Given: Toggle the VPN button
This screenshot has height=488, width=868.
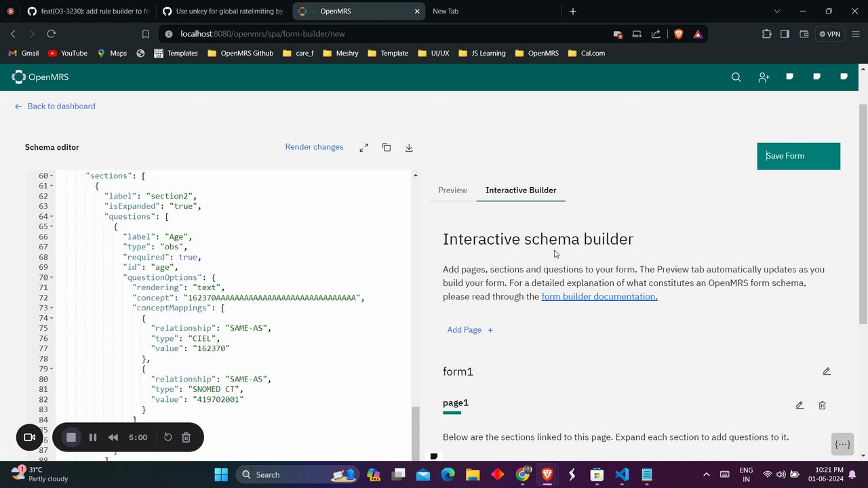Looking at the screenshot, I should click(829, 34).
